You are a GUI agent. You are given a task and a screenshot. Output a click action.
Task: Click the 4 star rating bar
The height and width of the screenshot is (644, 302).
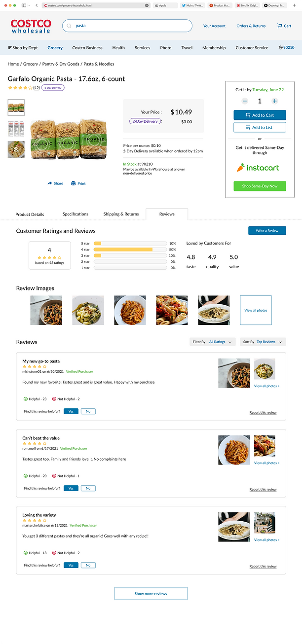click(130, 250)
